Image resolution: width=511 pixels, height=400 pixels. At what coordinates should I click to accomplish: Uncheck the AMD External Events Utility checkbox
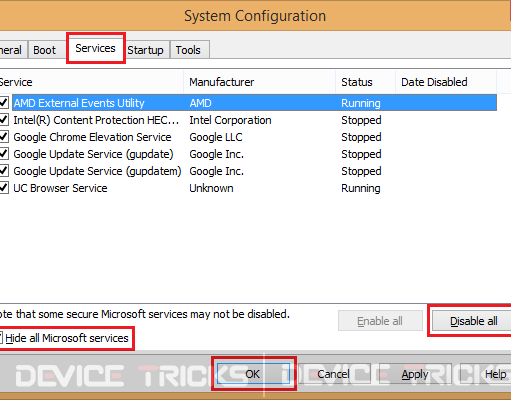pos(4,103)
